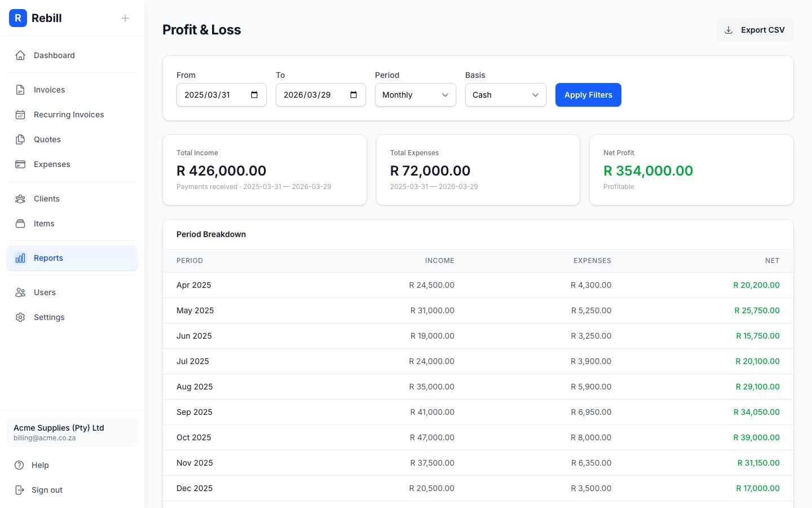Open the Reports bar-chart icon
The image size is (812, 508).
coord(20,258)
